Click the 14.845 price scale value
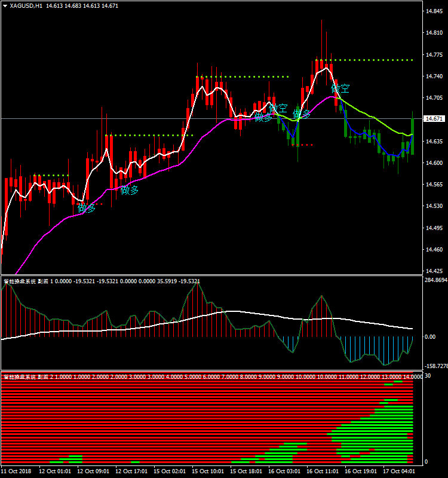The image size is (448, 478). point(434,11)
